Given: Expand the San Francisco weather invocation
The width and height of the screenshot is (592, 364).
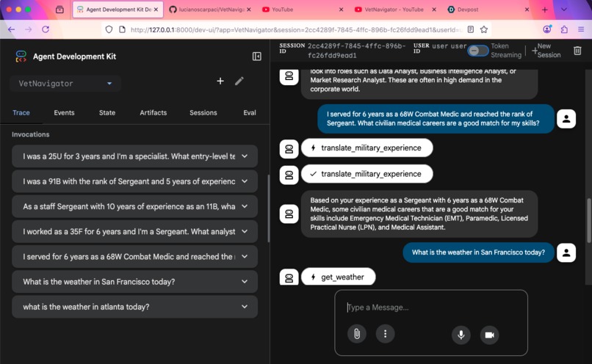Looking at the screenshot, I should 135,282.
